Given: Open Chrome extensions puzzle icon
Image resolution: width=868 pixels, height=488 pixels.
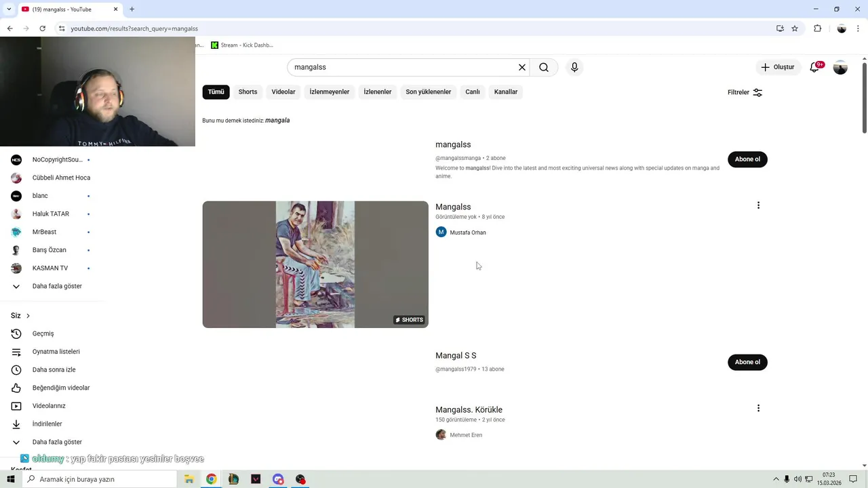Looking at the screenshot, I should coord(817,28).
